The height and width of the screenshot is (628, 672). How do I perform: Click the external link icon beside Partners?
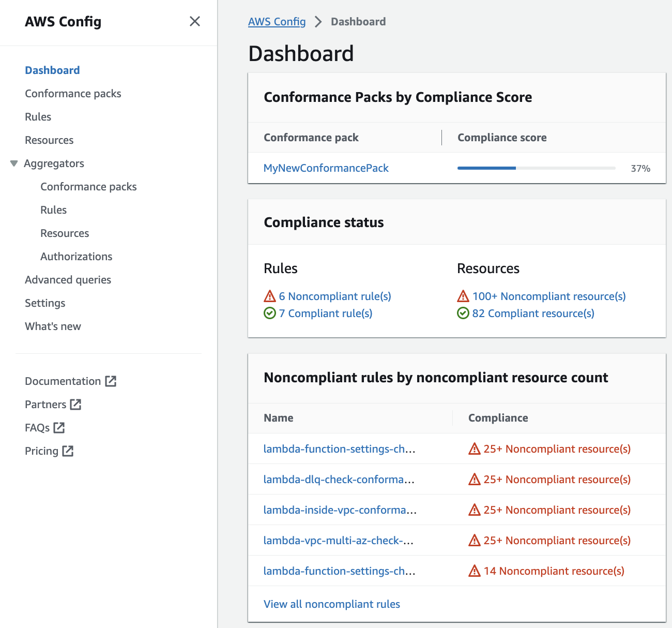(x=76, y=405)
